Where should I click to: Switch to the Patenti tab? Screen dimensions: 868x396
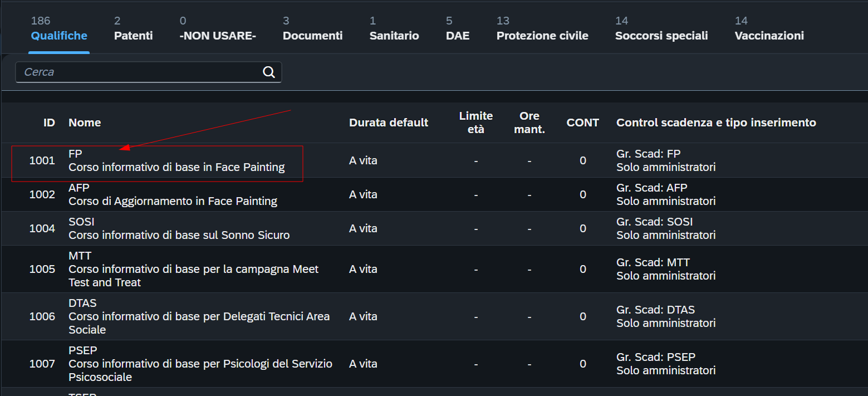pyautogui.click(x=133, y=29)
